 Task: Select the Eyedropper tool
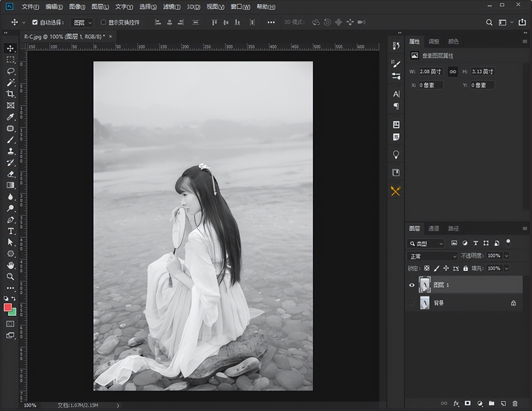tap(11, 117)
